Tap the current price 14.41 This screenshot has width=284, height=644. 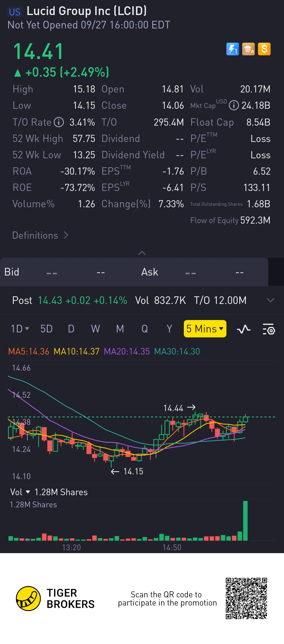pos(38,51)
